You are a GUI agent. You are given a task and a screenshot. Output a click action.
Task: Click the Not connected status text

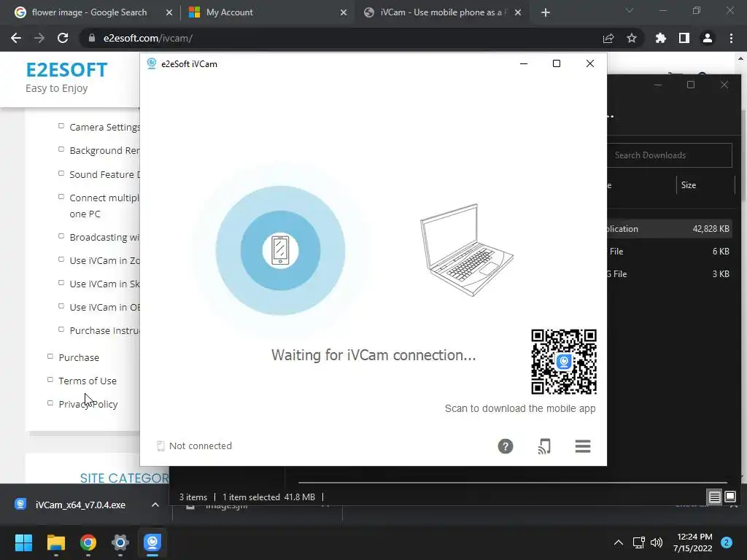[x=201, y=446]
